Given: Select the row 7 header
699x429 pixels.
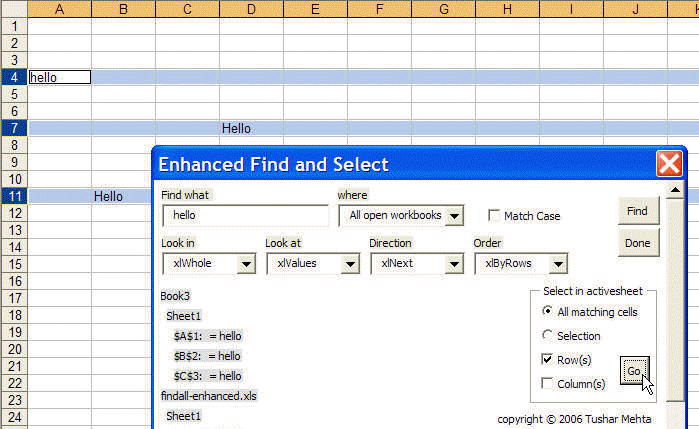Looking at the screenshot, I should pos(14,128).
